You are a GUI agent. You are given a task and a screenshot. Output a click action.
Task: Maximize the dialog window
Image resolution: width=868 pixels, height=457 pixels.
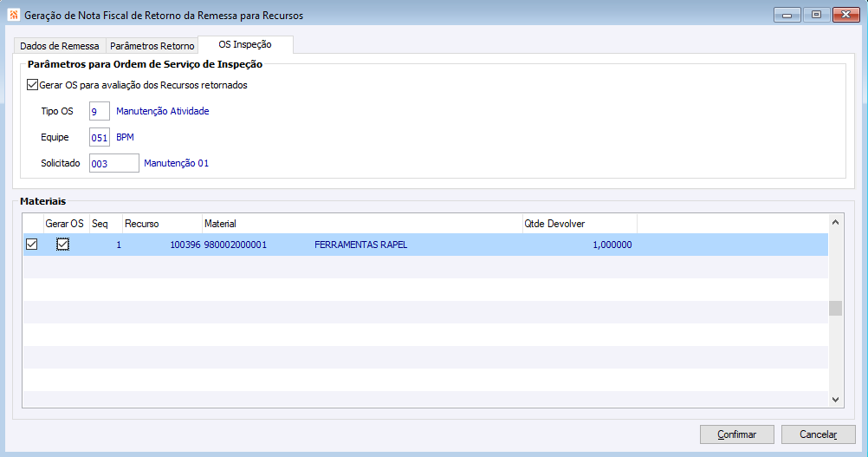pos(816,15)
